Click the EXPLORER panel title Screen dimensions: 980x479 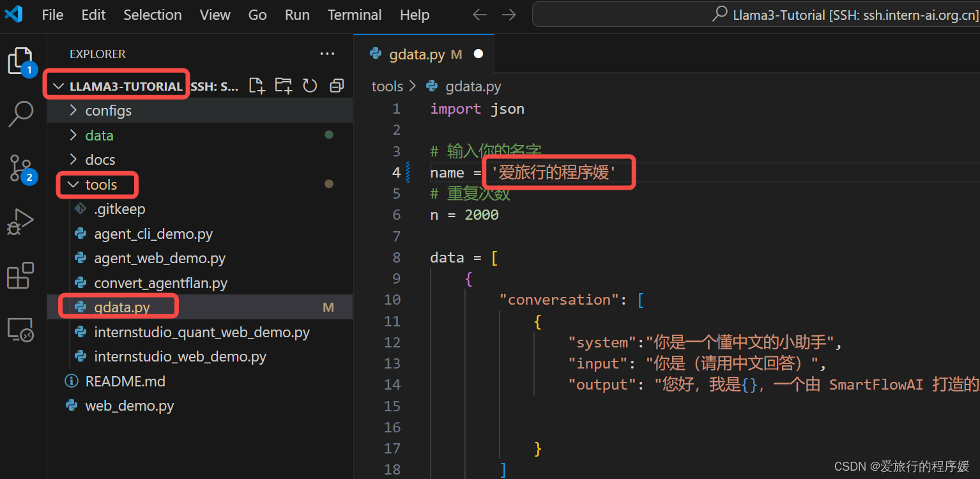point(98,54)
